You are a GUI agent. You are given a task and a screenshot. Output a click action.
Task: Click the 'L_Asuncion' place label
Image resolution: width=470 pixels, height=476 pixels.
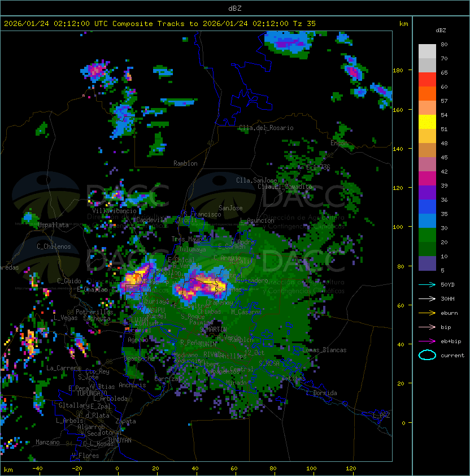click(x=257, y=220)
